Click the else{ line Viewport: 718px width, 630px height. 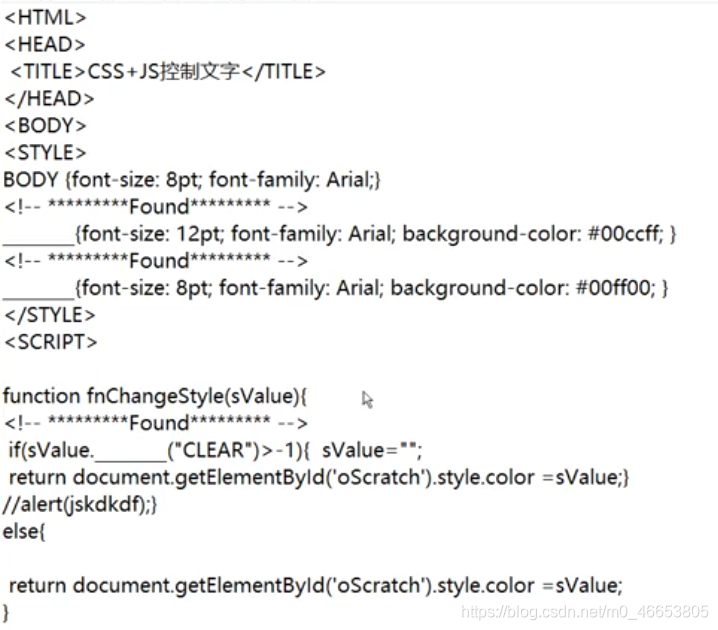(24, 532)
